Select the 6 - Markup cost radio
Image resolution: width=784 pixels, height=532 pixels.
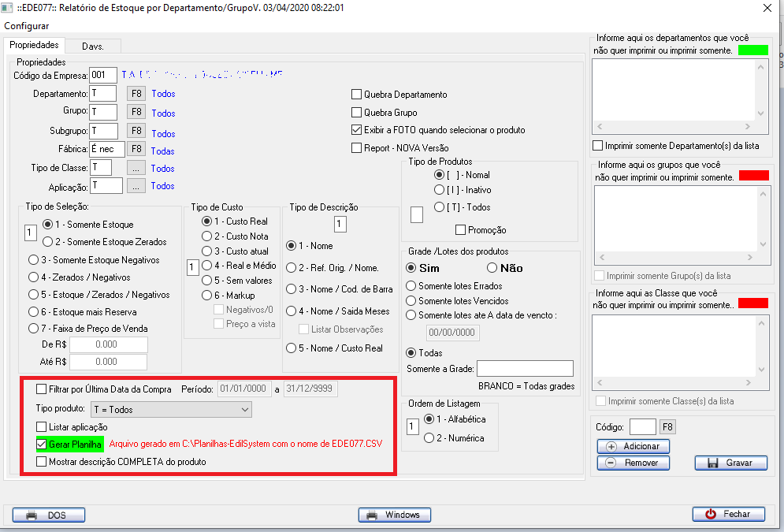pyautogui.click(x=207, y=295)
